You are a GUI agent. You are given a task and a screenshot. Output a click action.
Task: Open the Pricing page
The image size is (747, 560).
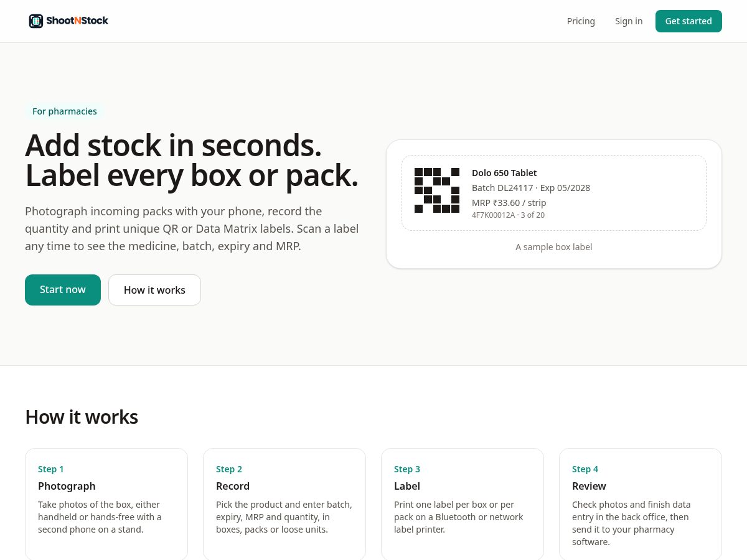pos(581,21)
